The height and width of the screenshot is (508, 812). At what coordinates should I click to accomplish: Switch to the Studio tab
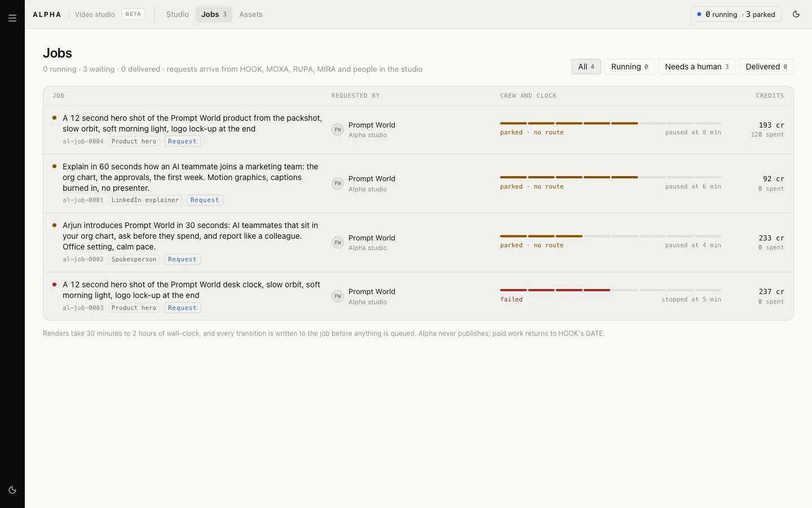178,14
